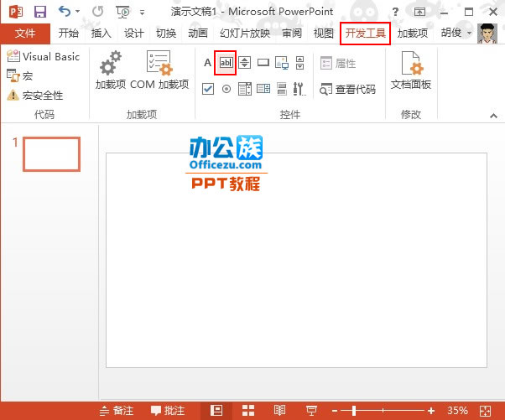Insert a Combo Box control
The width and height of the screenshot is (505, 420).
(x=245, y=89)
